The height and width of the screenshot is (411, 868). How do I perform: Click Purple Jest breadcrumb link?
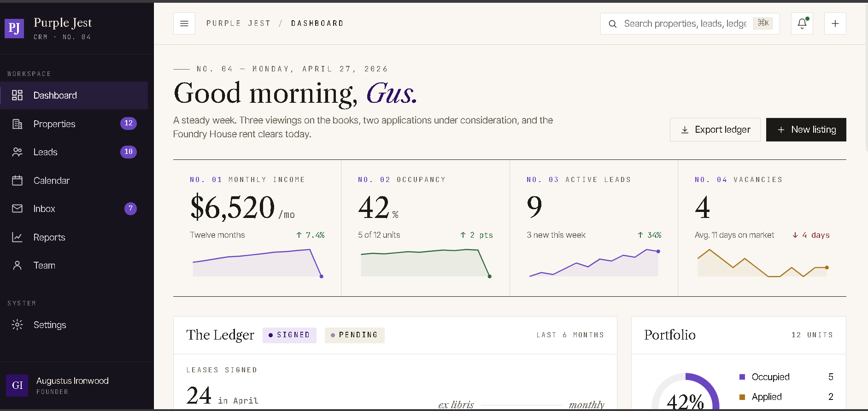pos(238,23)
